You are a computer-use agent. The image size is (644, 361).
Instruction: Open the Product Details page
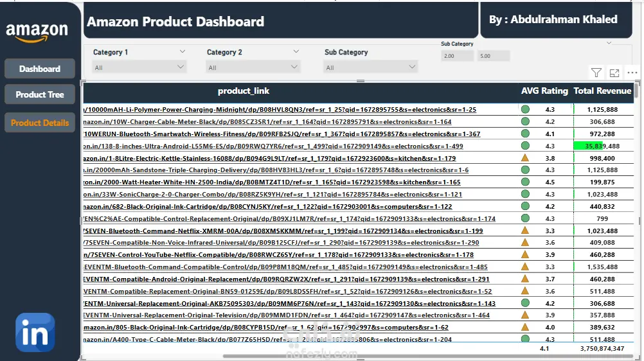[40, 123]
